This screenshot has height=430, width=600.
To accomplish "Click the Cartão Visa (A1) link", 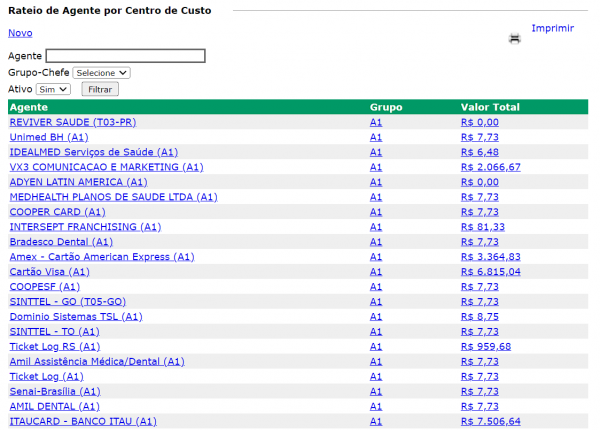I will 49,272.
